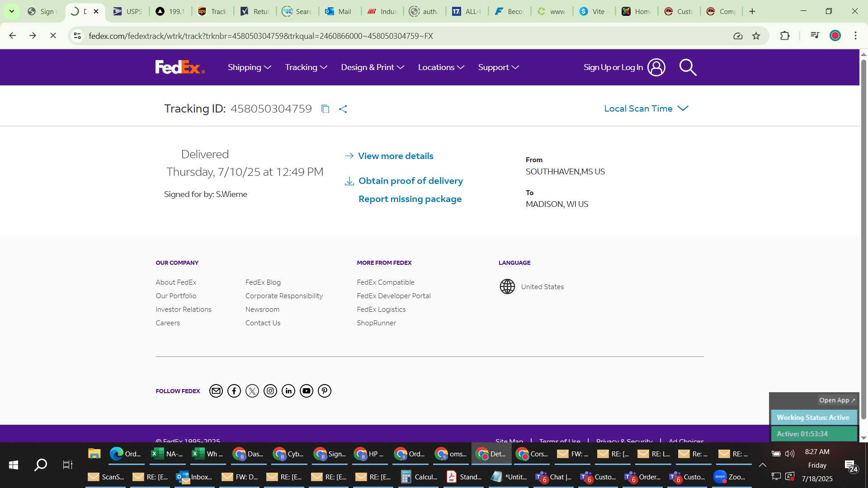Visit FedEx X (Twitter) icon
The width and height of the screenshot is (868, 488).
(252, 391)
